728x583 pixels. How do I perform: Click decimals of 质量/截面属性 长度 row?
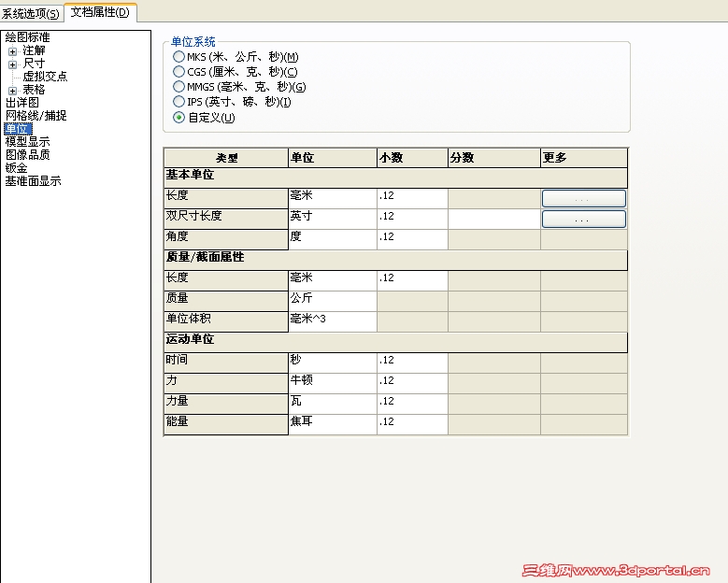[412, 280]
